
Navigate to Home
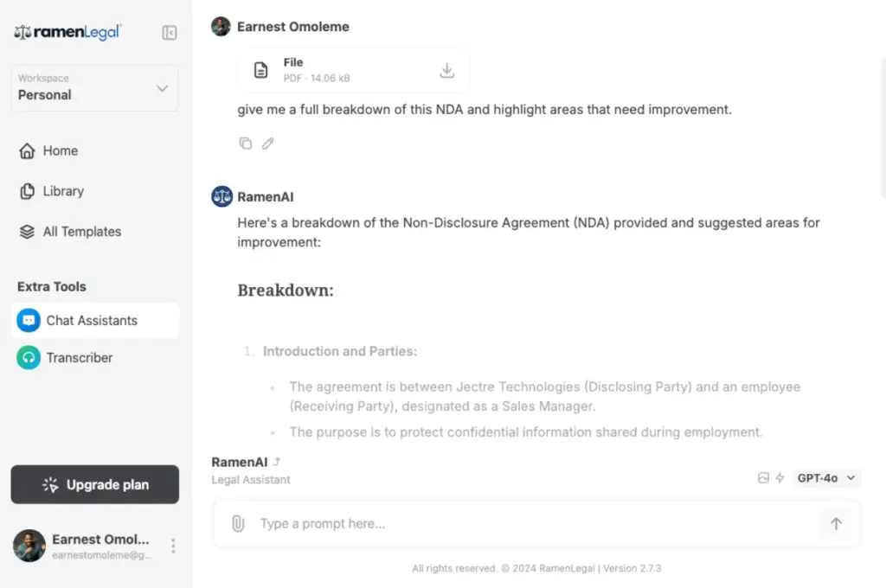click(x=58, y=150)
